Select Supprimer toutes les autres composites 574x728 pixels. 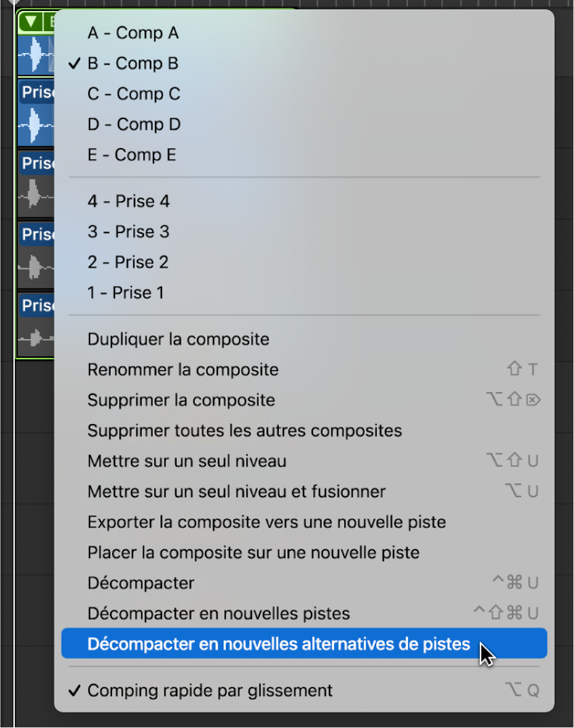coord(244,430)
